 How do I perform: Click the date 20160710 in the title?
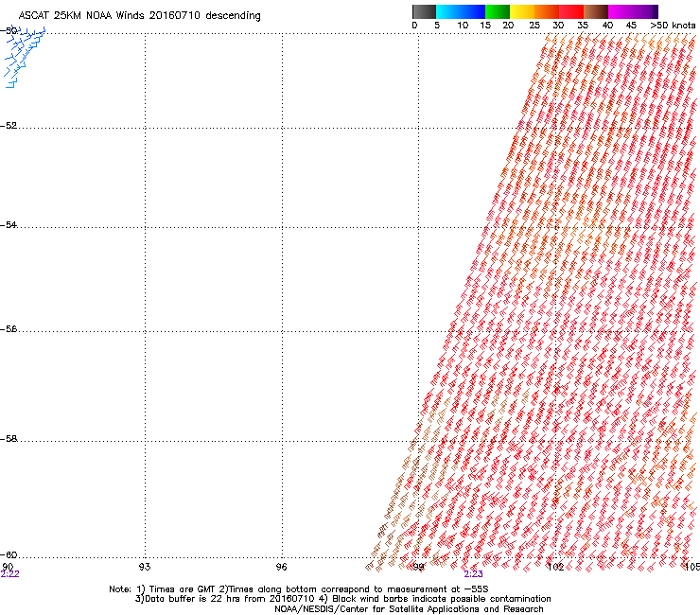tap(175, 15)
